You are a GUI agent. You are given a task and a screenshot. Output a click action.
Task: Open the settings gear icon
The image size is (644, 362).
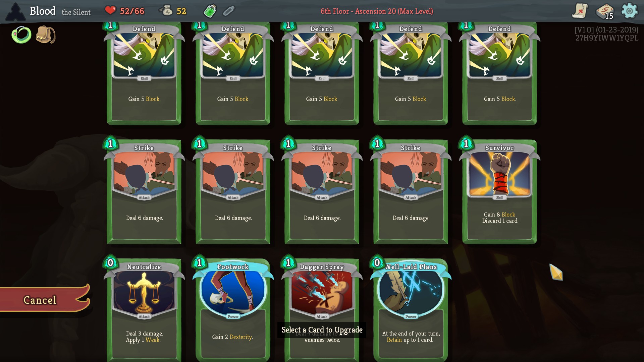coord(630,11)
